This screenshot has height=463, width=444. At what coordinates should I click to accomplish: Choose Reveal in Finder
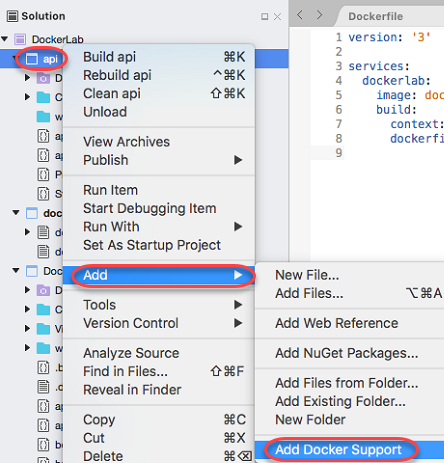(x=159, y=390)
